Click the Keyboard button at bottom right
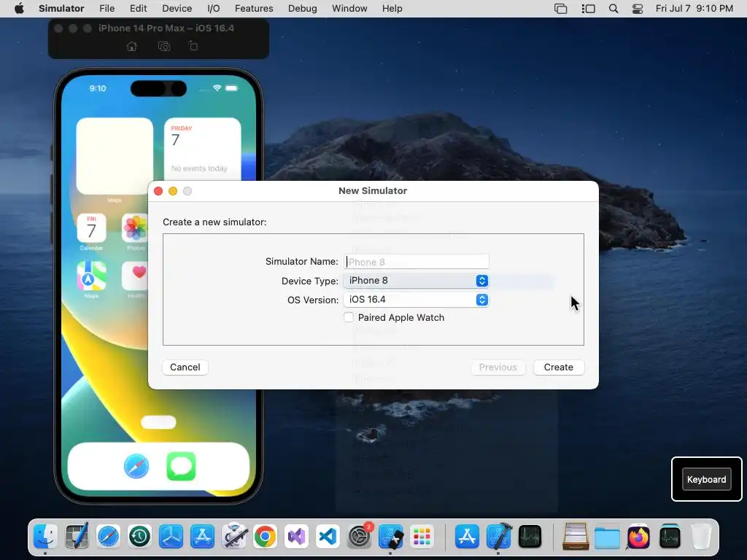747x560 pixels. tap(706, 480)
